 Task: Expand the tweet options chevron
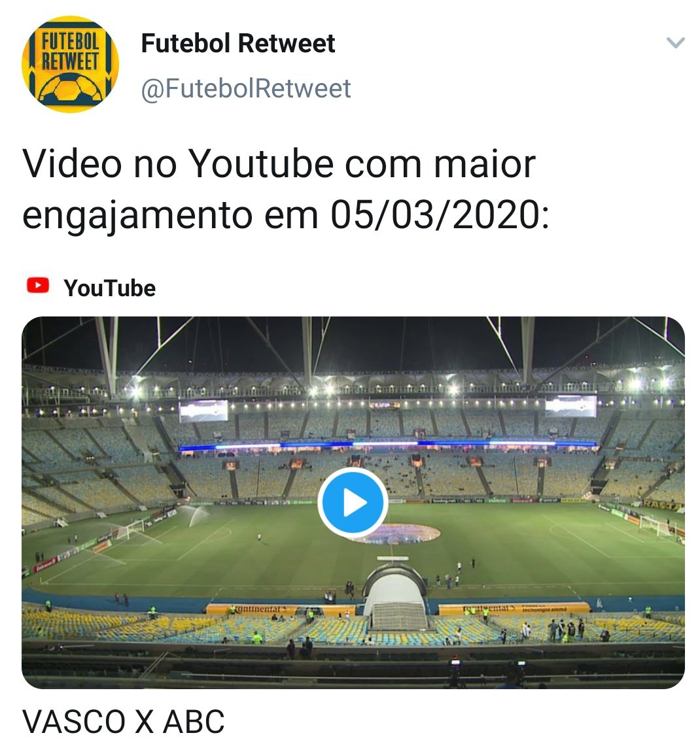(675, 42)
